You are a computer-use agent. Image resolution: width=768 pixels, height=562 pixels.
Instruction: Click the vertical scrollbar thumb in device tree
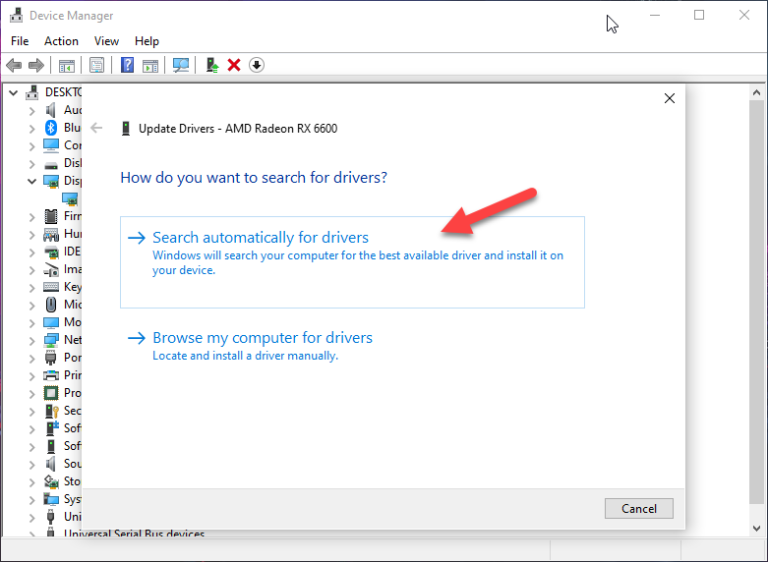pyautogui.click(x=757, y=302)
